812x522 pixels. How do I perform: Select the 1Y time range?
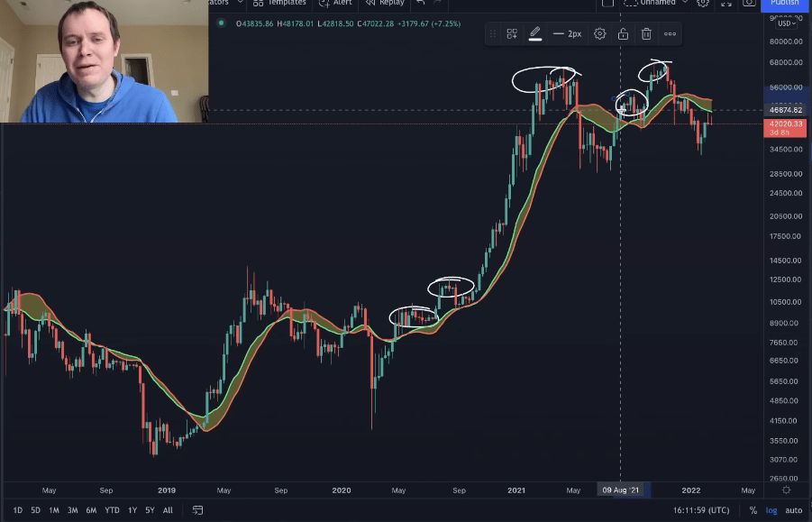132,510
